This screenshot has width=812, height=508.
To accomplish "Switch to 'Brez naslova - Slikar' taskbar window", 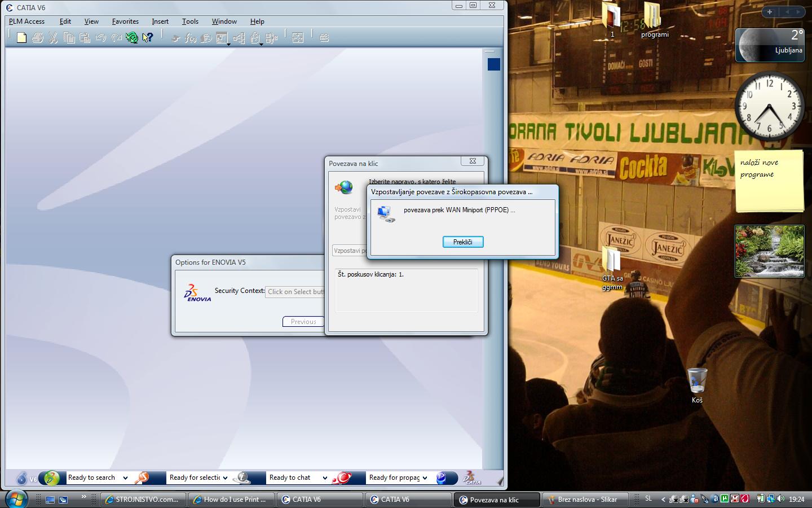I will click(584, 500).
